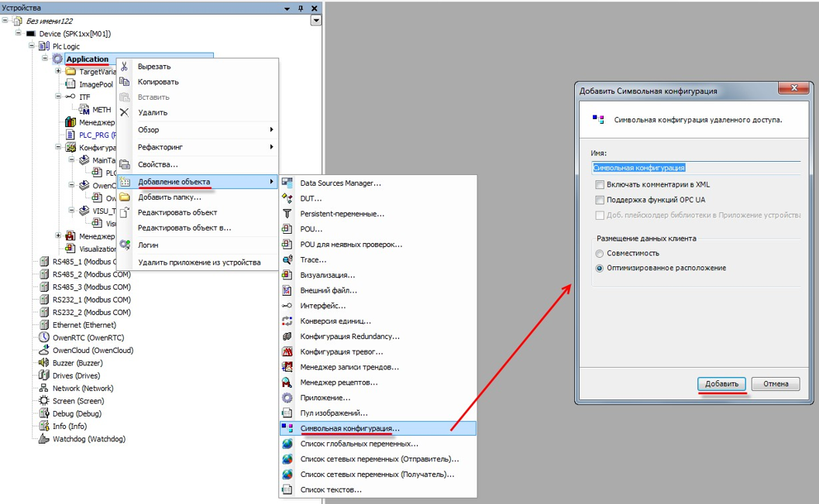
Task: Click the Менеджер рецептов icon
Action: tap(287, 382)
